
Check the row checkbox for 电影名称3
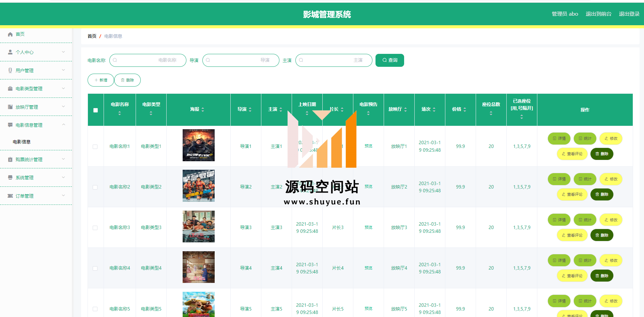click(95, 228)
